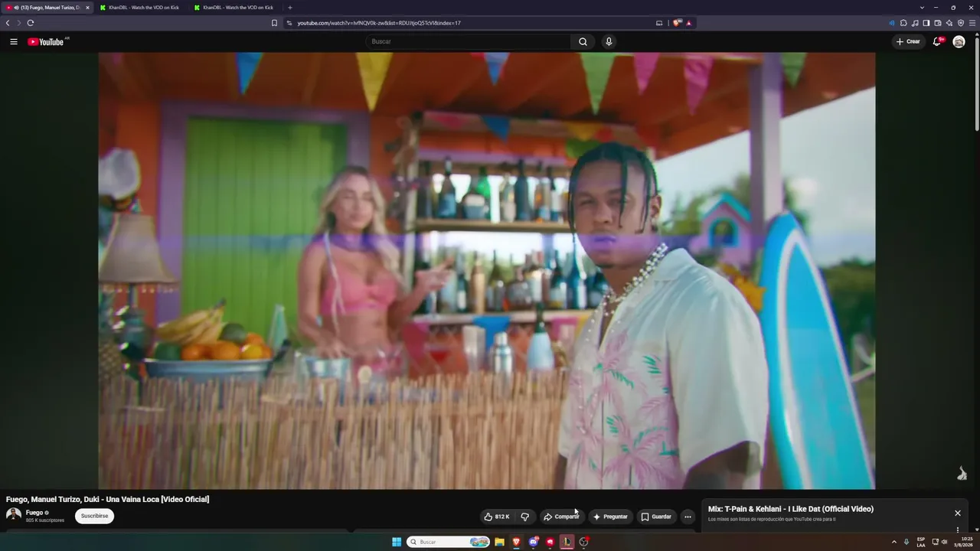This screenshot has width=980, height=551.
Task: Go back with the browser back arrow
Action: [8, 23]
